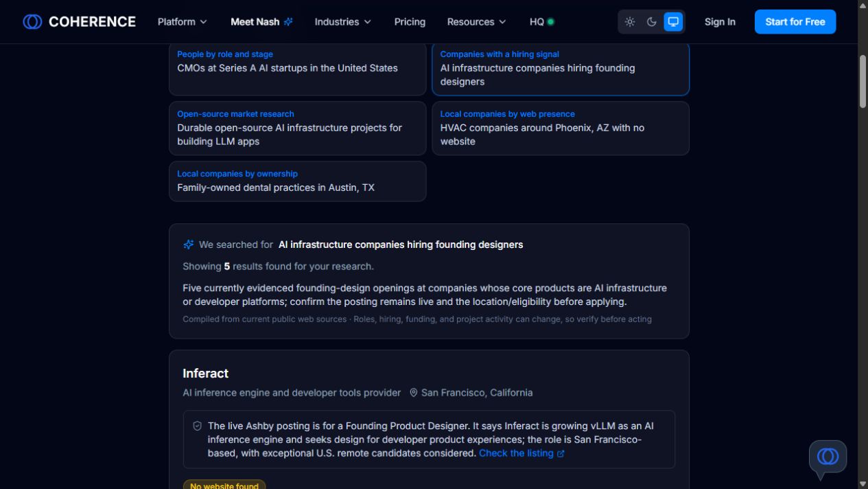Select Durable open-source AI infrastructure projects card
The image size is (868, 489).
click(297, 128)
